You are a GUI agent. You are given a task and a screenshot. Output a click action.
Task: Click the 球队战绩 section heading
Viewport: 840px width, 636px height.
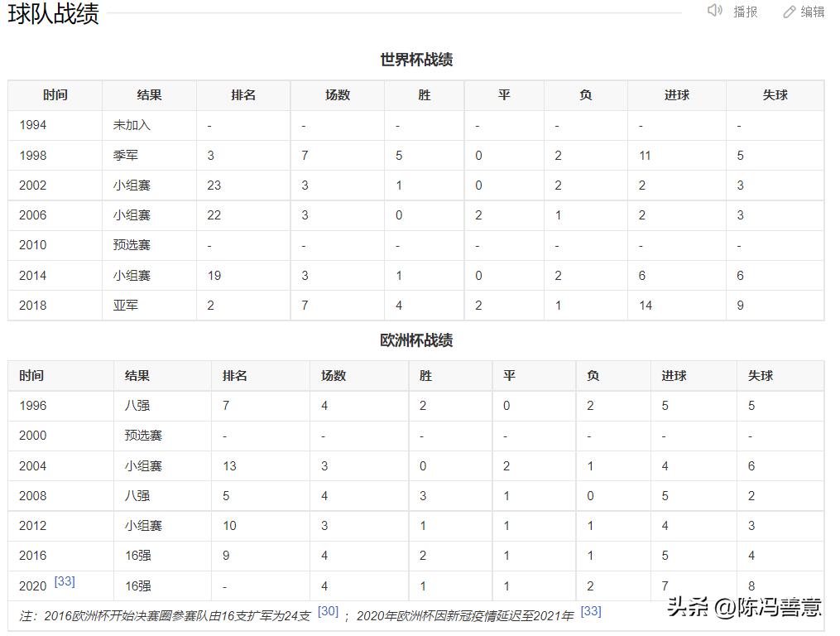tap(53, 13)
